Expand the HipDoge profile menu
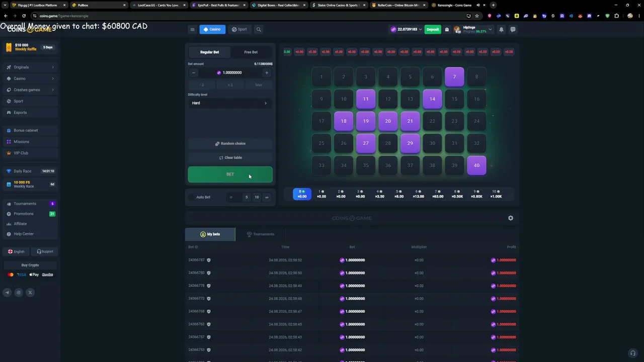This screenshot has width=644, height=362. coord(473,29)
